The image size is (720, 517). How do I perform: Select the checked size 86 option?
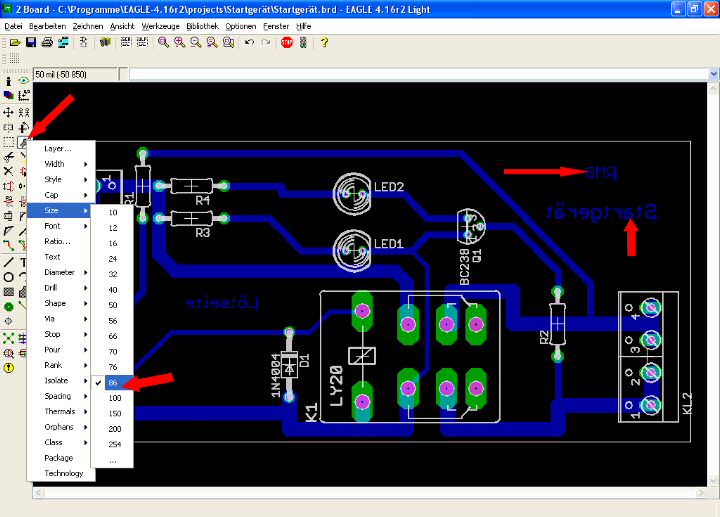(x=113, y=383)
